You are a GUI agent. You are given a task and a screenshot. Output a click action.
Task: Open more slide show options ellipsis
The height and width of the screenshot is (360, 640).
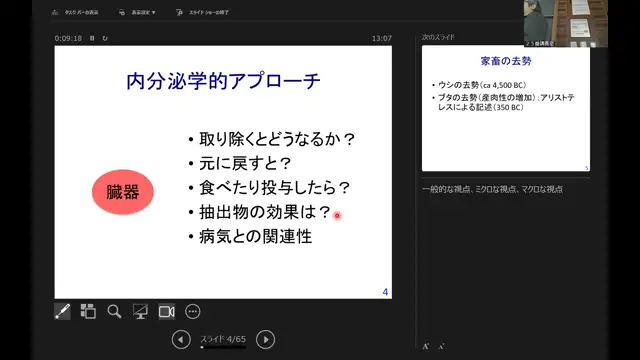(x=193, y=312)
